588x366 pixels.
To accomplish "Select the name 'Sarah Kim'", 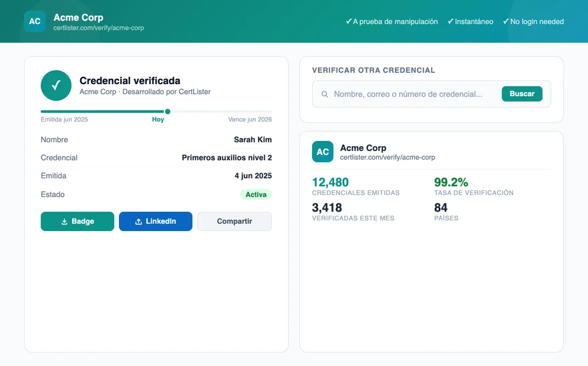I will (253, 140).
